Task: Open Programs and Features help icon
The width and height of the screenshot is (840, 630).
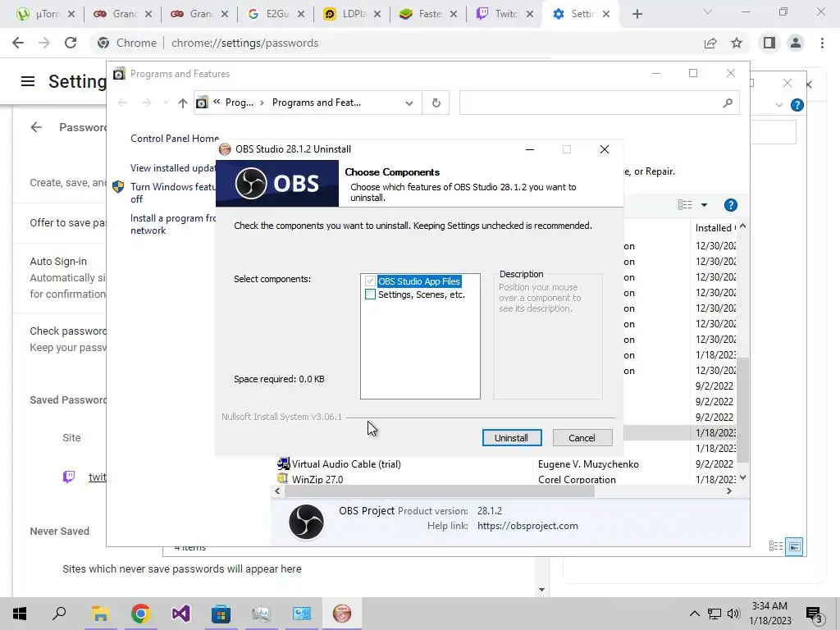Action: point(731,205)
